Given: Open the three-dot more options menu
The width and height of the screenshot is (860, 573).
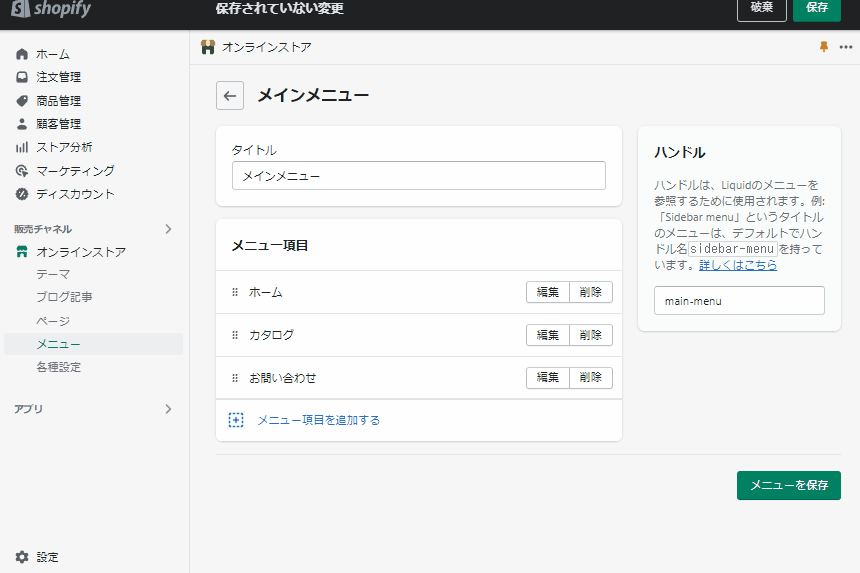Looking at the screenshot, I should click(846, 47).
